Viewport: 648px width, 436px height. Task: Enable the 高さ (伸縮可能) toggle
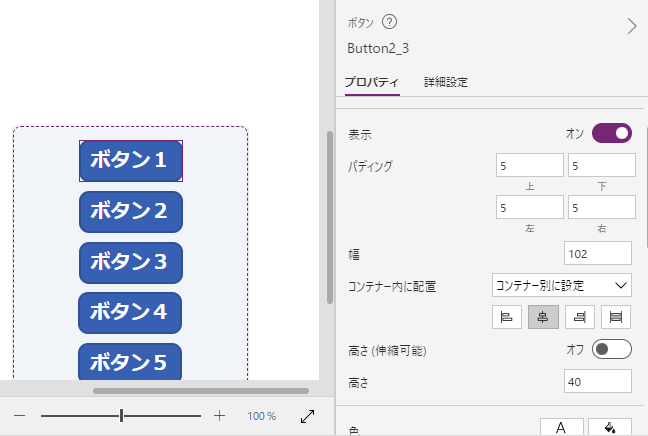pos(612,349)
